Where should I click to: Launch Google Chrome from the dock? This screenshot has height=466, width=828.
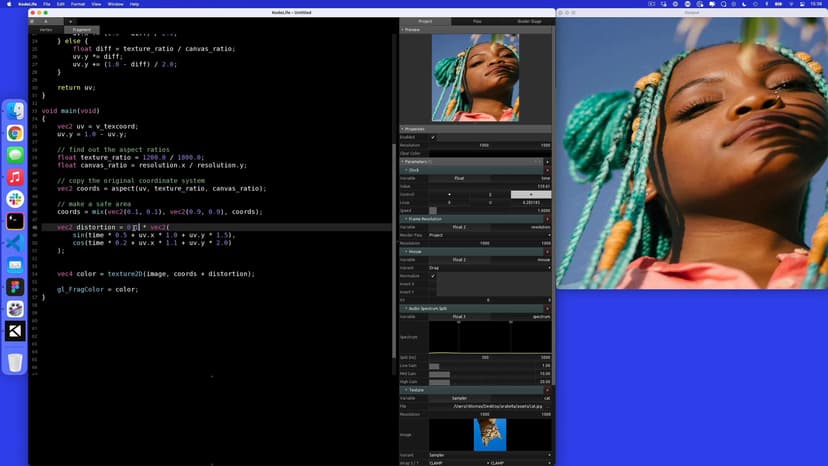click(15, 133)
